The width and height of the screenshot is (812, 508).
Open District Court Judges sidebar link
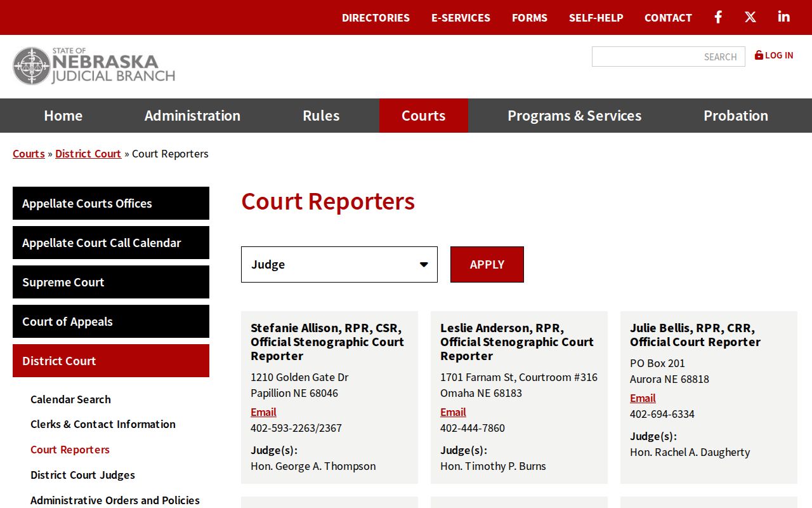82,475
